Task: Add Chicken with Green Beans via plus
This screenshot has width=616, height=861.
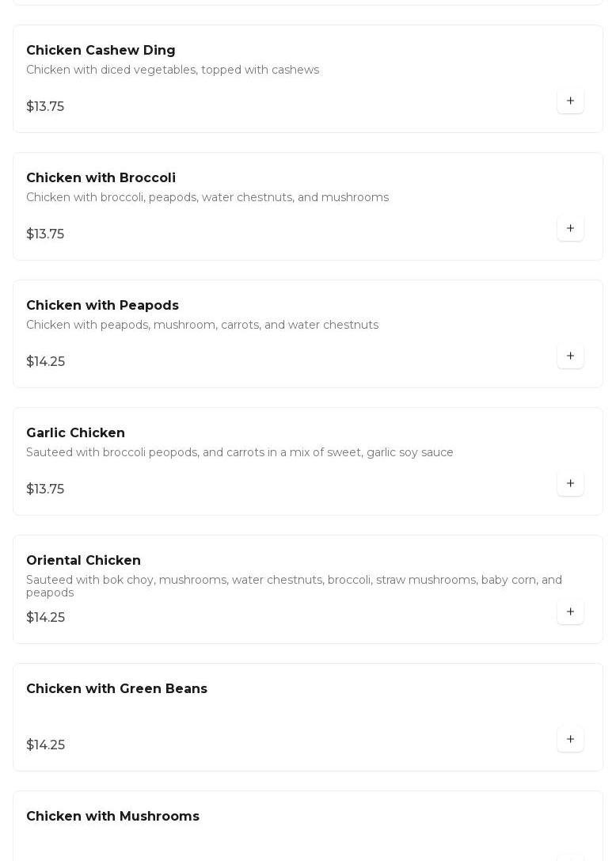Action: [570, 738]
